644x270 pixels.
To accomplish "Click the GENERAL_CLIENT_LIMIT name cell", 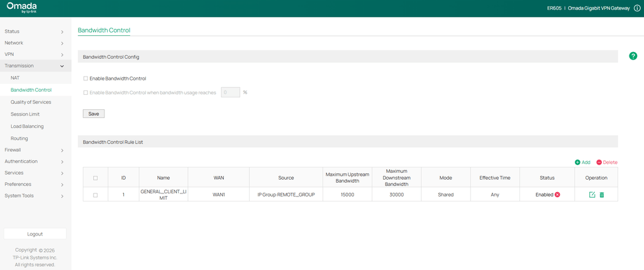I will [x=164, y=195].
